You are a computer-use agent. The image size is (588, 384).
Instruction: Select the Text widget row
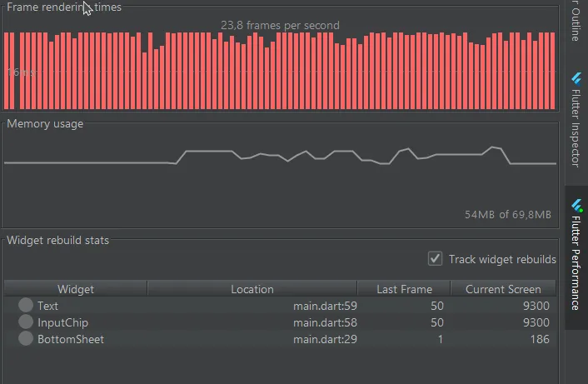coord(280,306)
